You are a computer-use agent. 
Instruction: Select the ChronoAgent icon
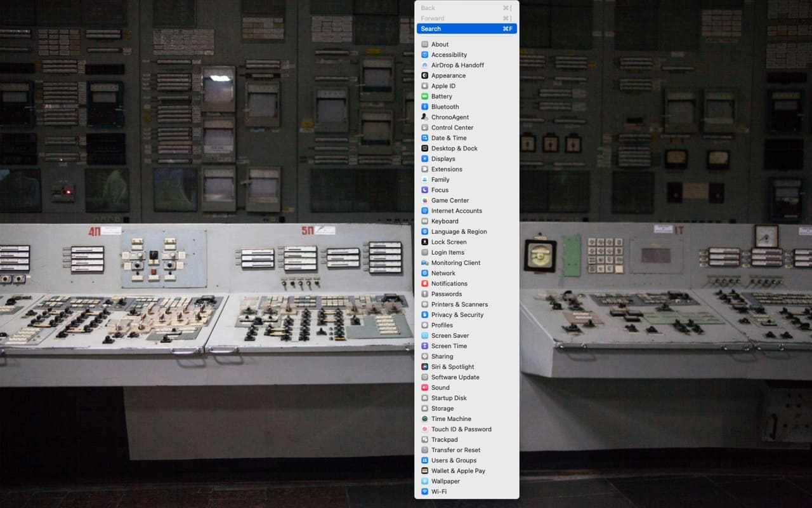pos(424,117)
